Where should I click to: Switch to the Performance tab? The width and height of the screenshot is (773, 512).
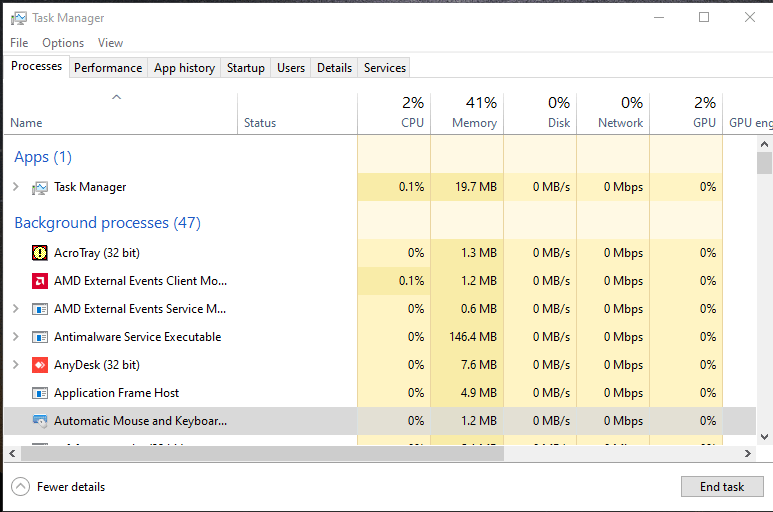click(108, 68)
